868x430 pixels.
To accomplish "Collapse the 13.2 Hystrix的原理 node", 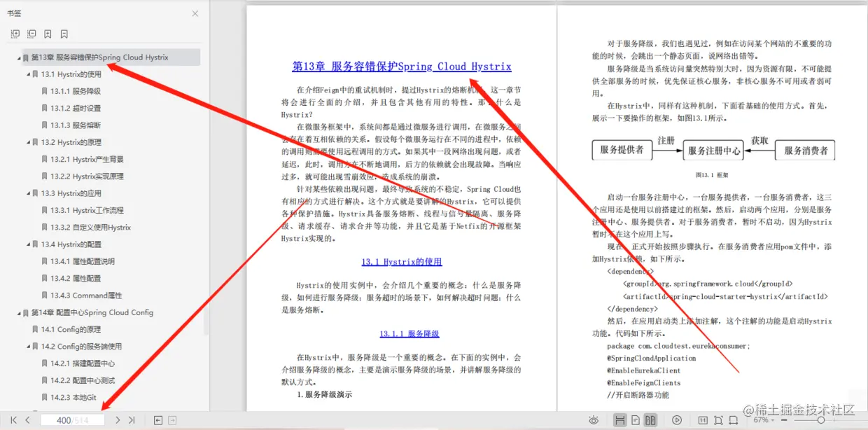I will click(x=29, y=142).
